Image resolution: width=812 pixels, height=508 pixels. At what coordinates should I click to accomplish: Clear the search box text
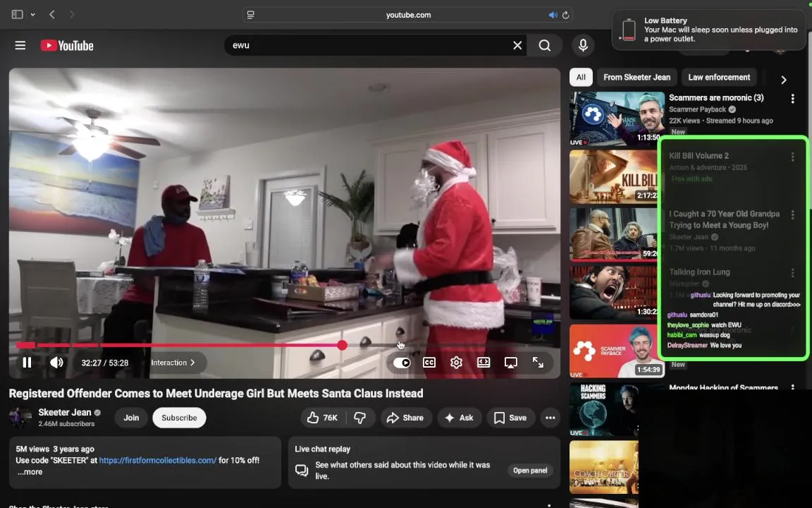tap(517, 46)
